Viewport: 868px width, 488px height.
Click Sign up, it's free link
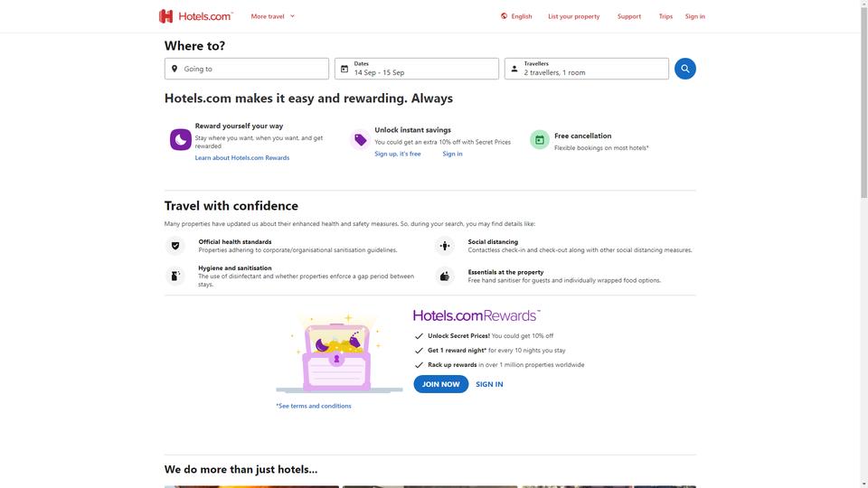(x=398, y=154)
